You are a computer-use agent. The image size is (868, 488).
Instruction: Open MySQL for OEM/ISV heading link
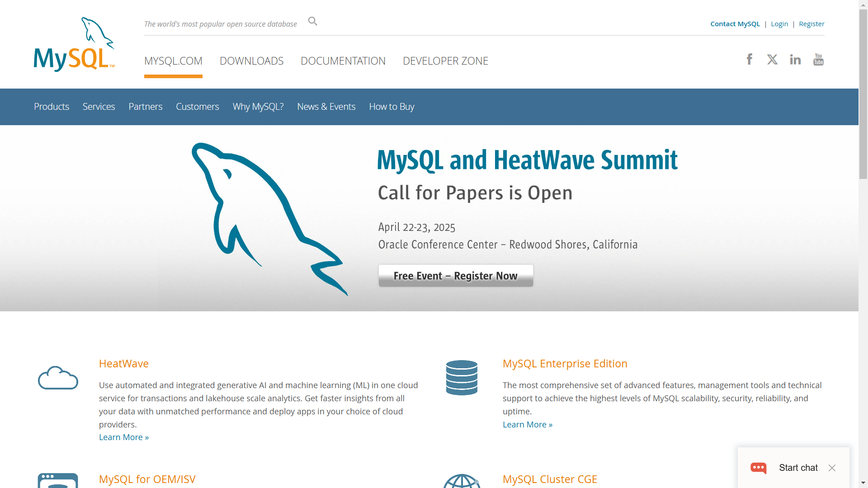click(147, 479)
